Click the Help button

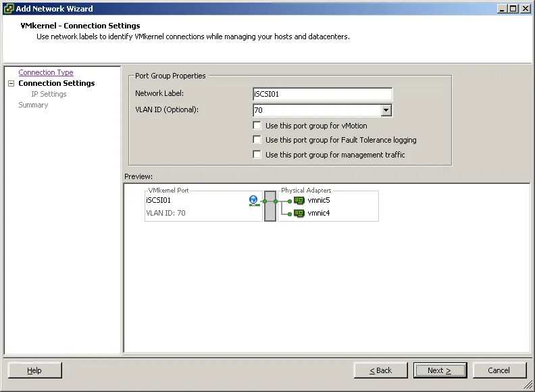[x=35, y=370]
